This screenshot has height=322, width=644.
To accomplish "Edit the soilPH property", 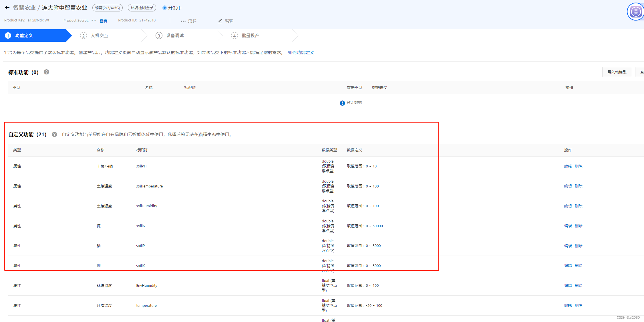I will tap(568, 166).
